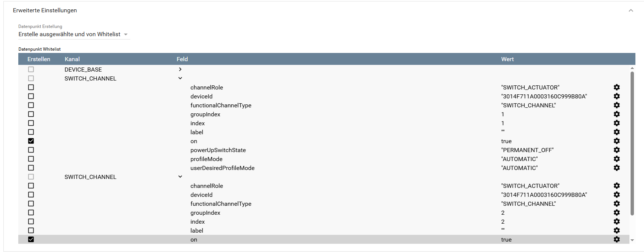Check the profileMode checkbox

(31, 159)
